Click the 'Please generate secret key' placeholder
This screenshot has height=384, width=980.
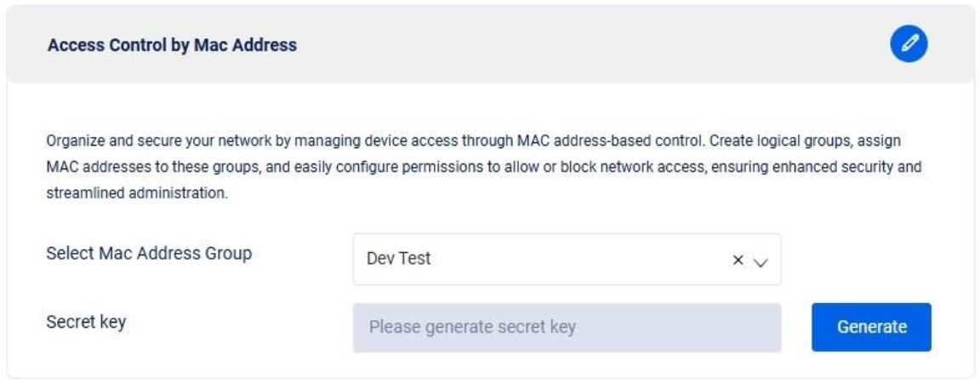click(x=472, y=328)
